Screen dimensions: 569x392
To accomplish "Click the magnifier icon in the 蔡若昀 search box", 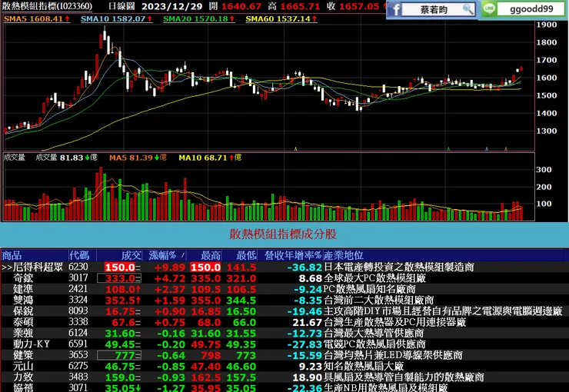I will [468, 9].
